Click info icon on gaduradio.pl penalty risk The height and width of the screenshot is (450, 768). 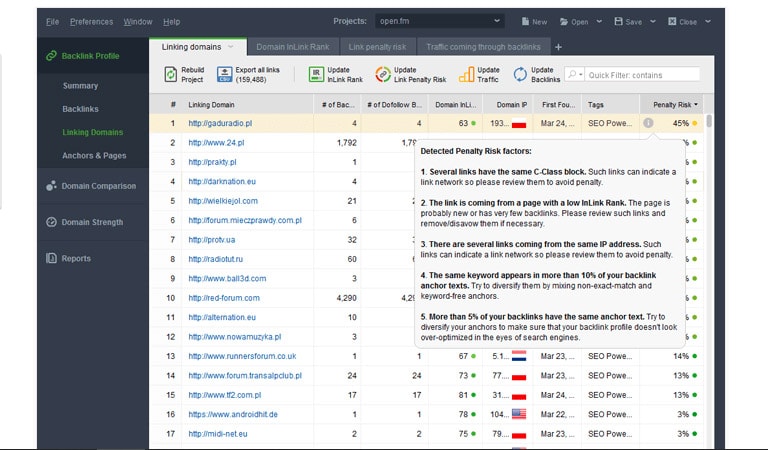(x=648, y=123)
